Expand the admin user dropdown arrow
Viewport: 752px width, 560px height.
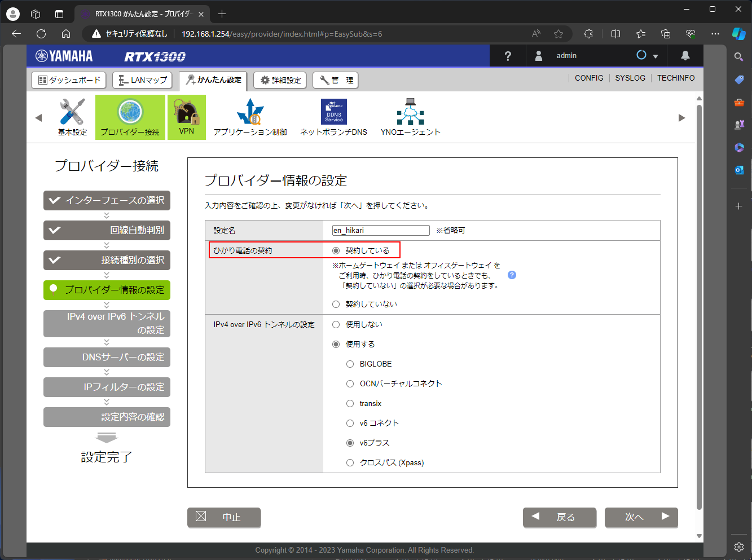coord(656,56)
